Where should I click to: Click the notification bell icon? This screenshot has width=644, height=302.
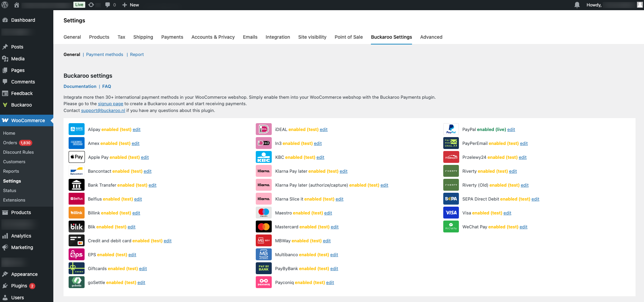[x=577, y=5]
